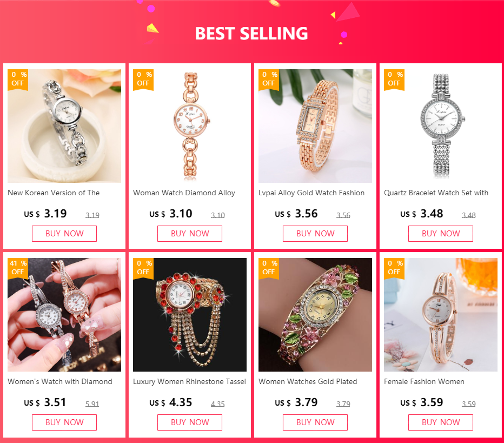Click BUY NOW for the $3.59 watch

pyautogui.click(x=441, y=422)
